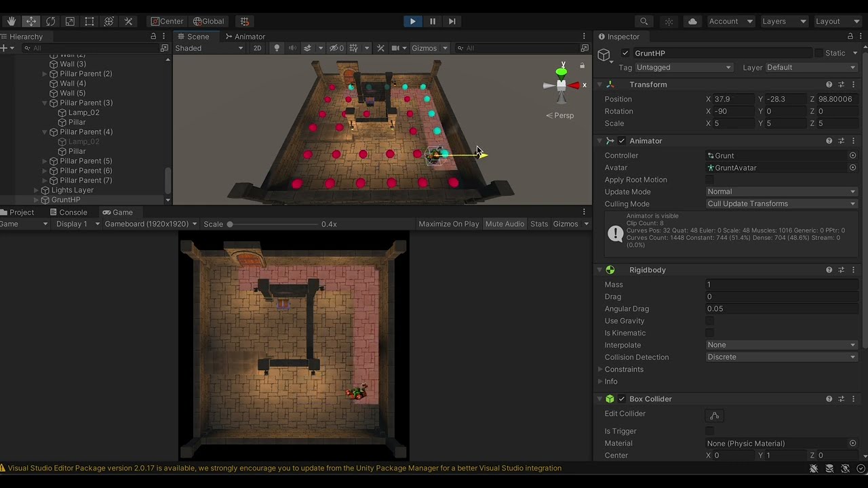Expand the Constraints section
The width and height of the screenshot is (868, 488).
tap(600, 369)
